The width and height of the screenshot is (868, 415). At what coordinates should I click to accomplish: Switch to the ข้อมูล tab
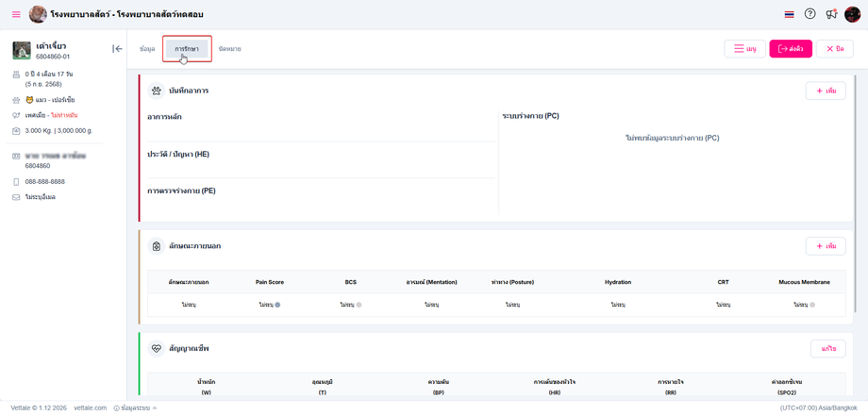[147, 49]
